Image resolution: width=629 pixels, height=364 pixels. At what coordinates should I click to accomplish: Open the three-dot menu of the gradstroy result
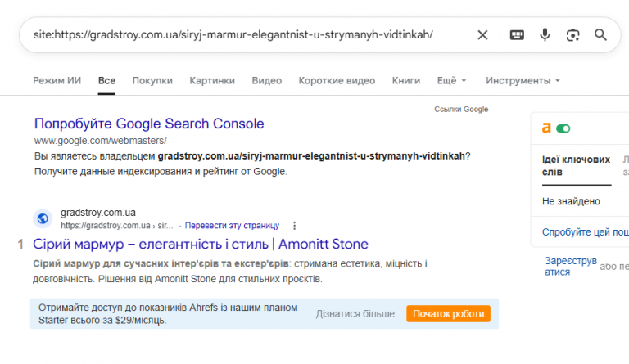(x=295, y=226)
